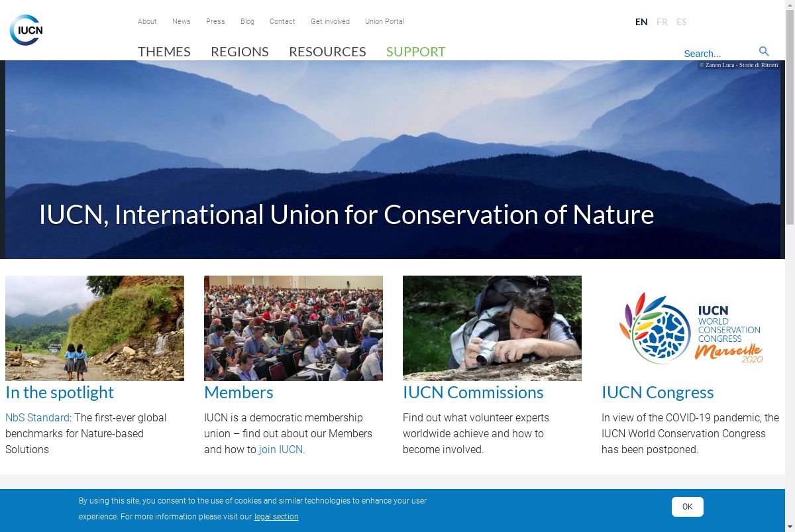Click text about COVID-19 pandemic postponement
Screen dimensions: 795x532
pyautogui.click(x=690, y=433)
